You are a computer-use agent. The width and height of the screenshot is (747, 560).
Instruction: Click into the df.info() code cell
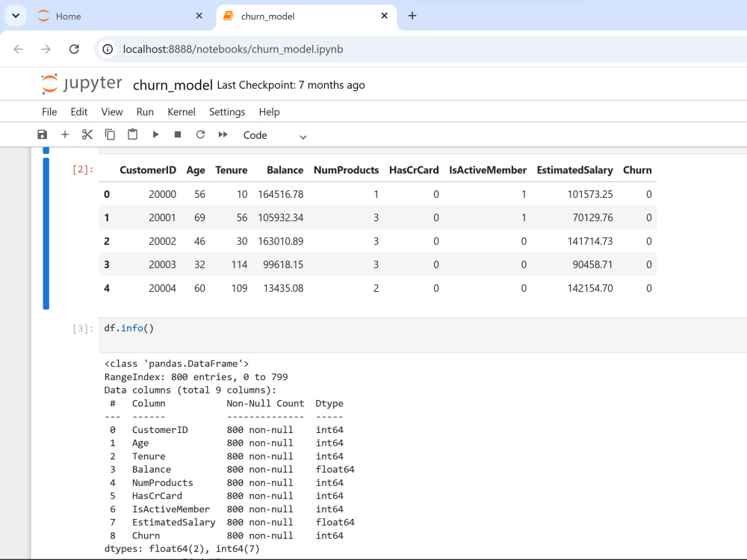(x=423, y=335)
